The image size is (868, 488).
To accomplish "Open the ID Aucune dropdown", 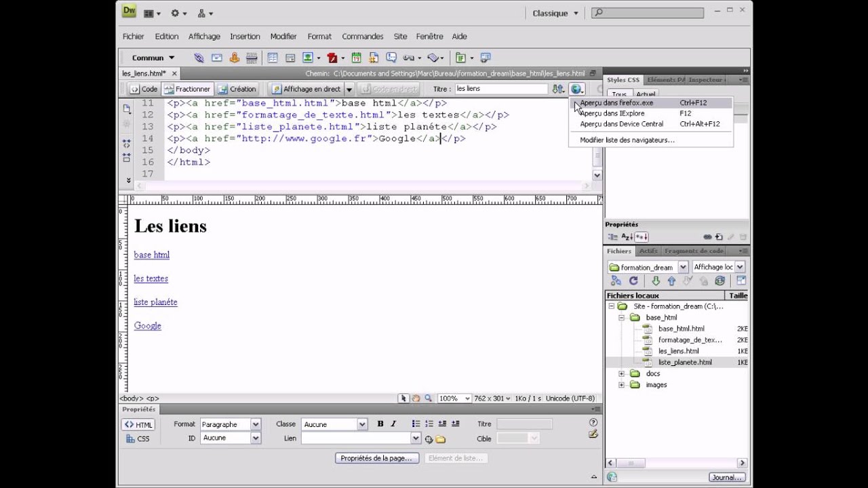I will [x=256, y=438].
